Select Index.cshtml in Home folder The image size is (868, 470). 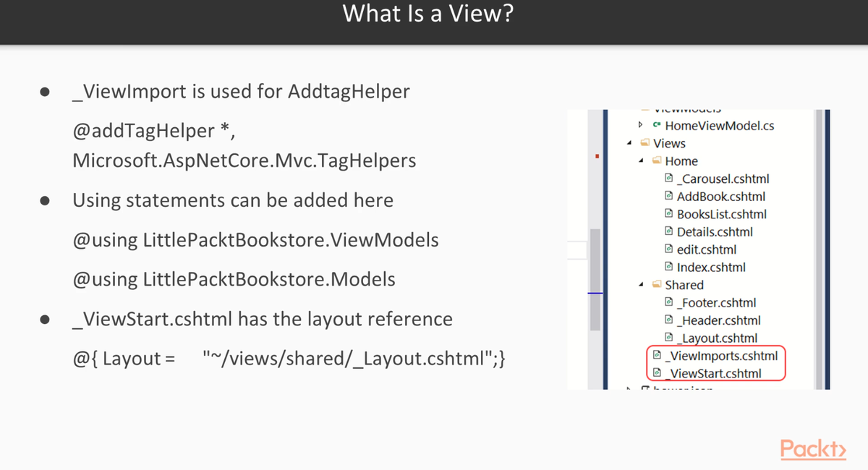point(711,268)
